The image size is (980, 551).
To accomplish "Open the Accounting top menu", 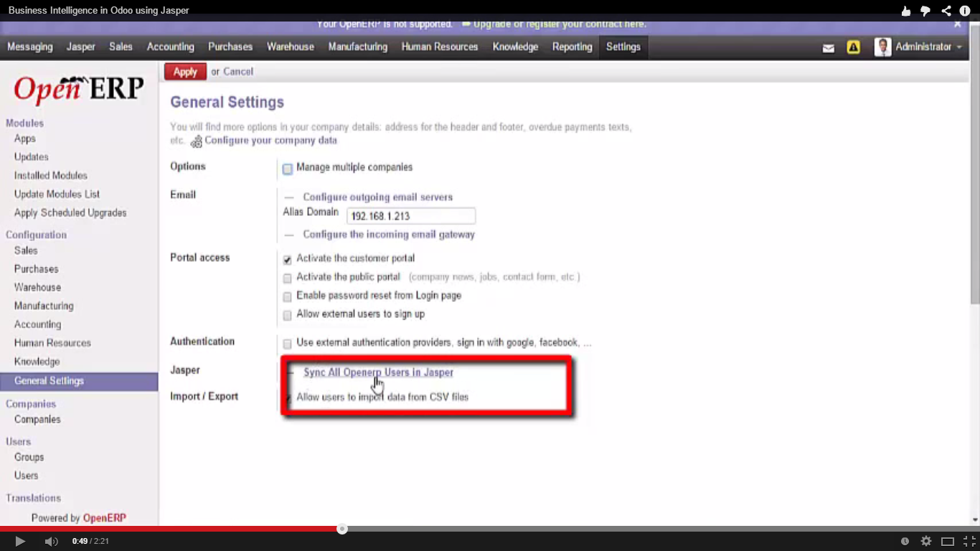I will [171, 47].
